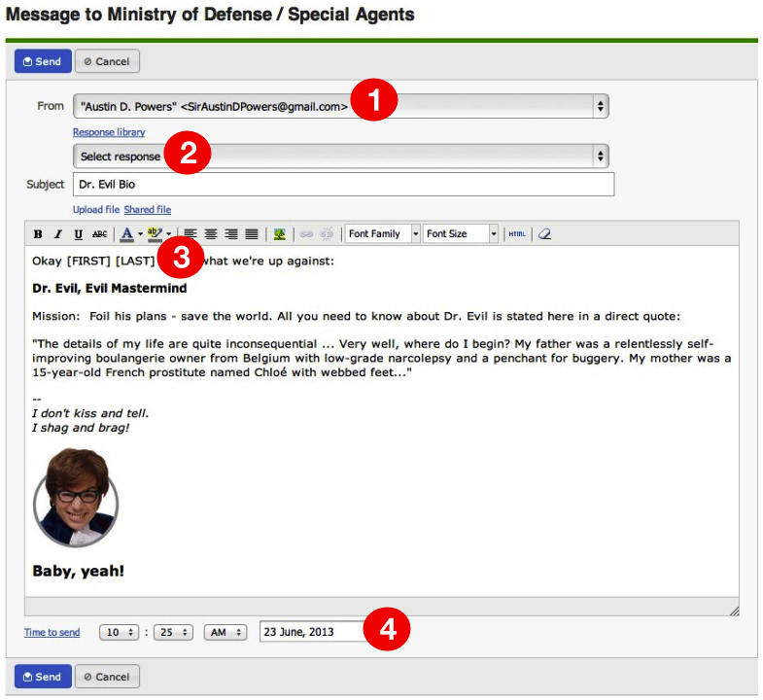Click the signature line I shag and brag!
Screen dimensions: 763x700
tap(81, 428)
